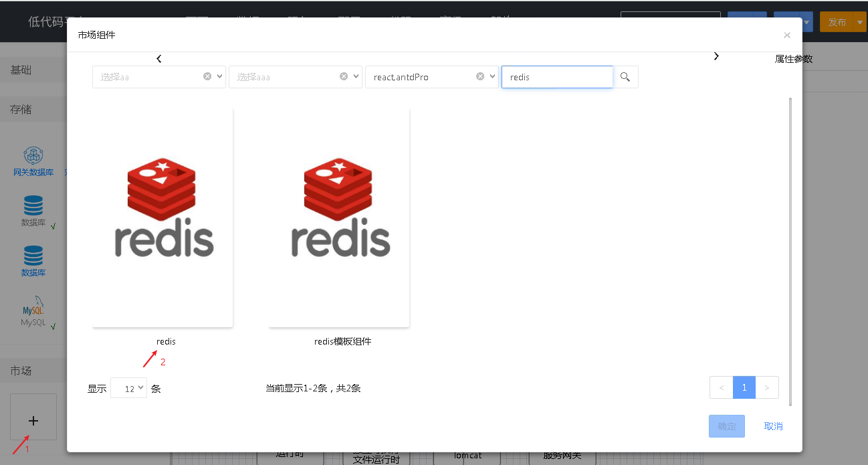Open the 发布 button dropdown arrow
The height and width of the screenshot is (465, 868).
pyautogui.click(x=860, y=22)
